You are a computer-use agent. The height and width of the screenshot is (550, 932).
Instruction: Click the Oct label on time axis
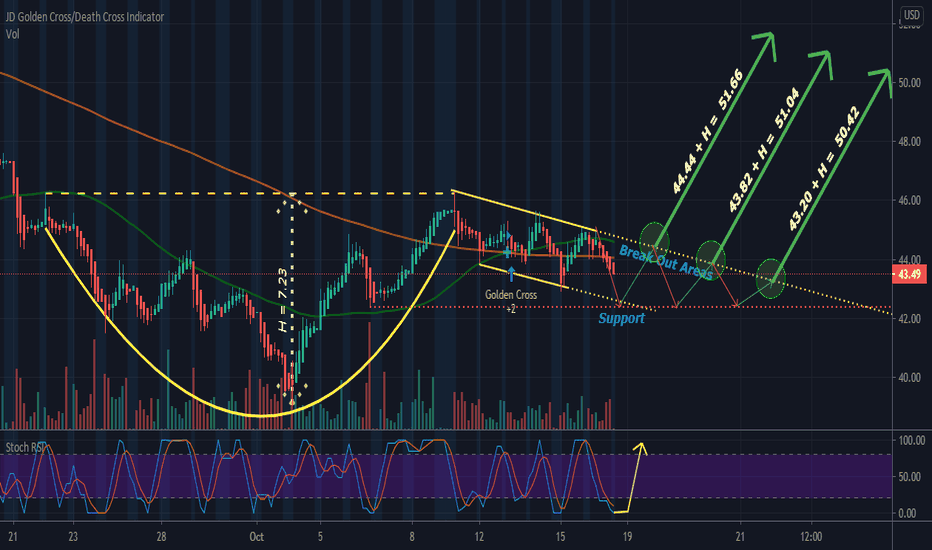point(256,537)
